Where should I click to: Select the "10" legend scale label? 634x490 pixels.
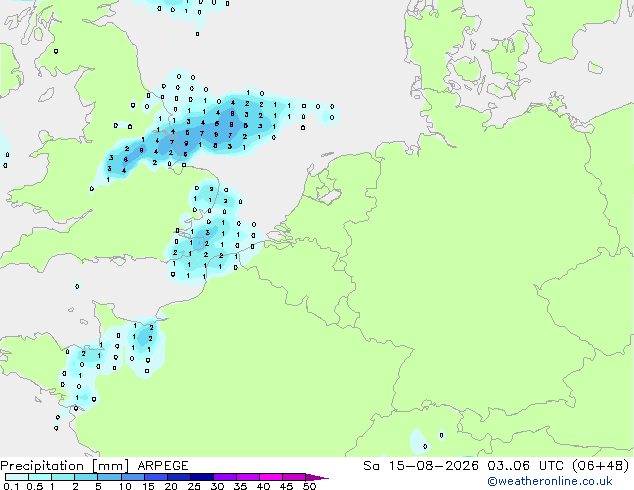pos(125,486)
